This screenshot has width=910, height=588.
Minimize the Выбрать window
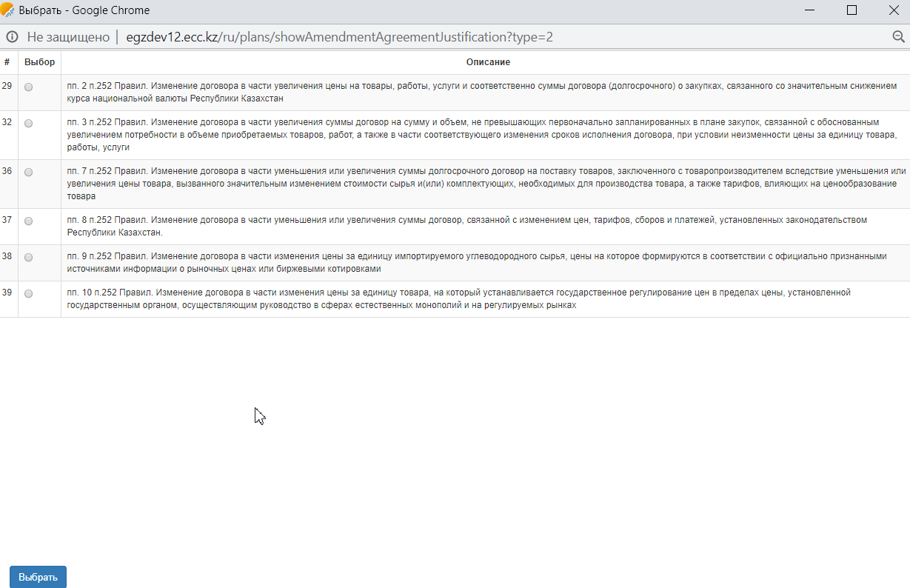point(809,10)
